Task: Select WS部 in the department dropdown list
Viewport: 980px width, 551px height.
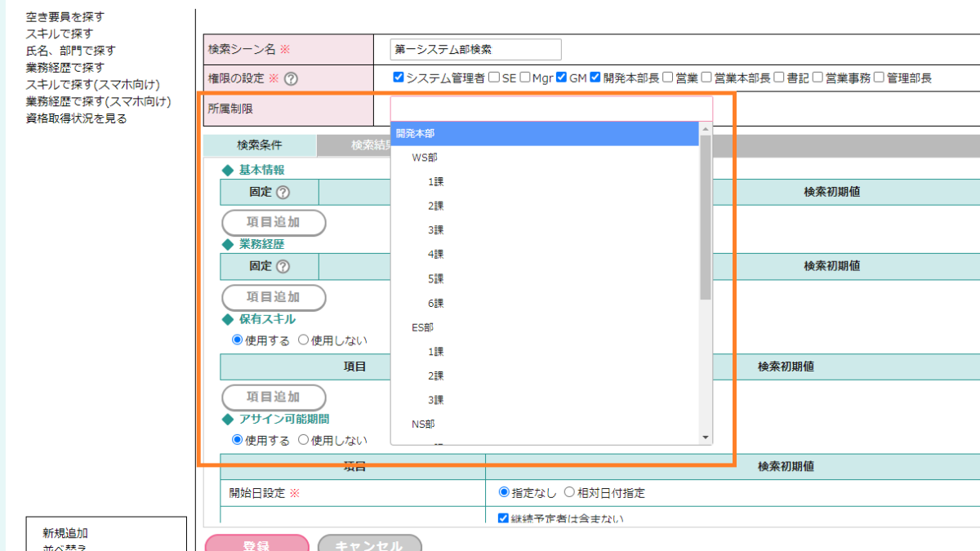Action: coord(424,157)
